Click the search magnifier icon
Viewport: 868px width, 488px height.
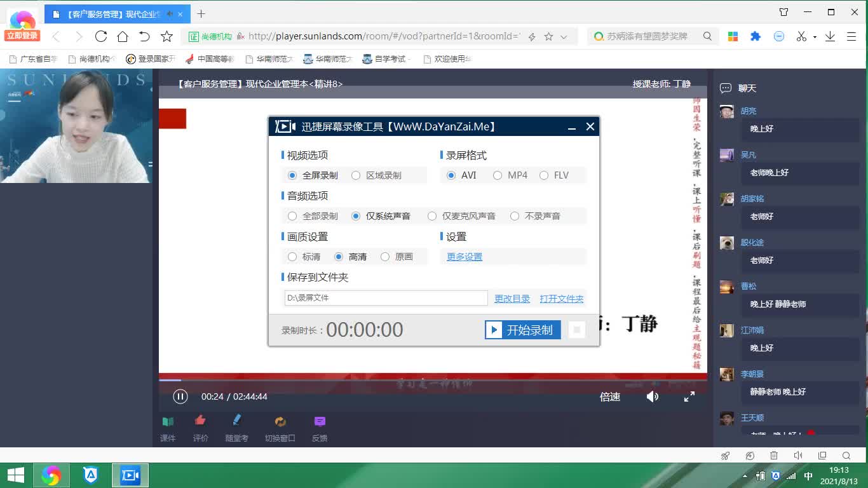(707, 36)
